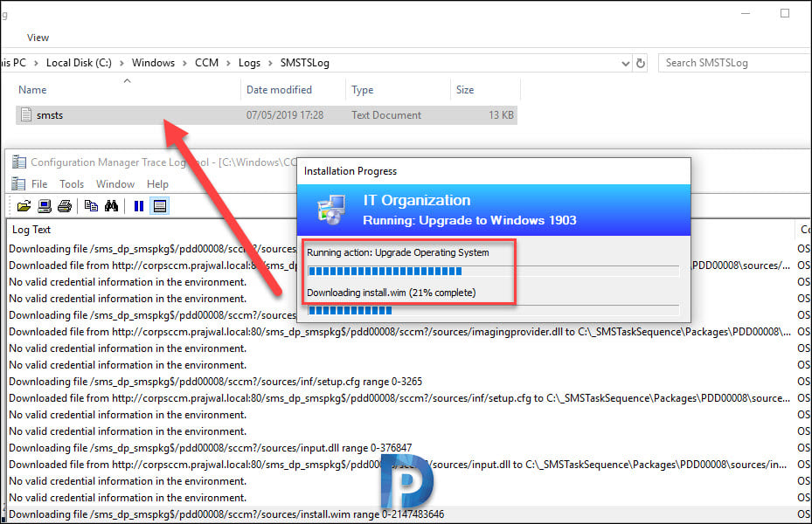Open the Tools menu in CMTrace
Viewport: 812px width, 524px height.
tap(72, 183)
